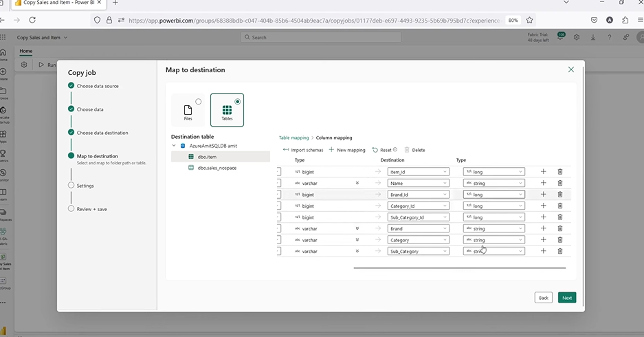Click the Power BI Search box
The image size is (644, 337).
click(x=321, y=37)
